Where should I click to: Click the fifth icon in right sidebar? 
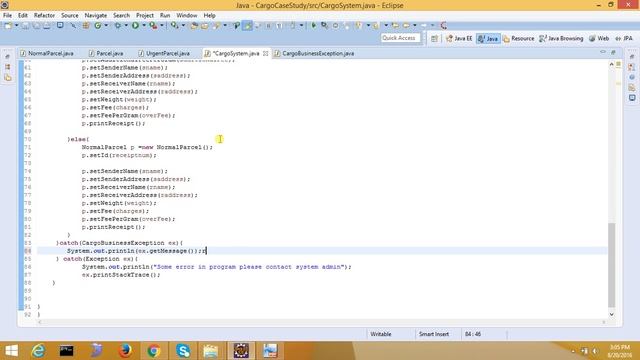[x=632, y=98]
